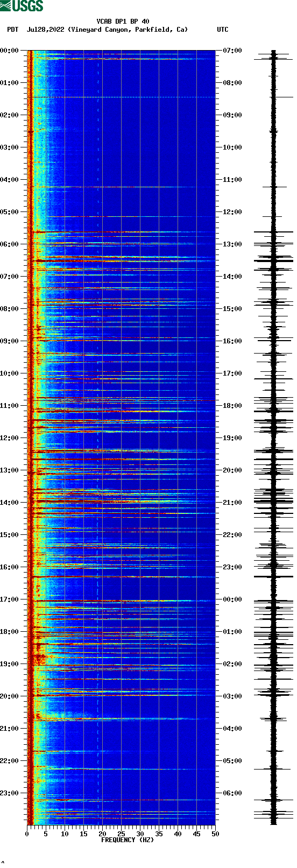
Task: Click the frequency axis value 35
Action: tap(159, 834)
